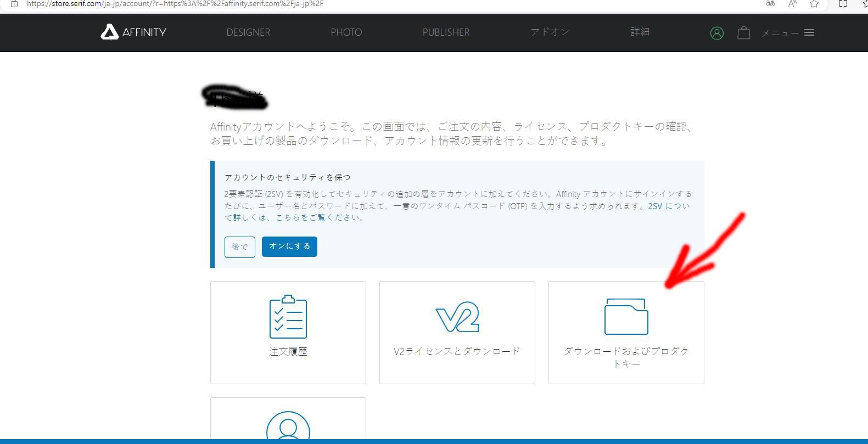This screenshot has height=444, width=868.
Task: Click the user profile card icon
Action: [x=288, y=425]
